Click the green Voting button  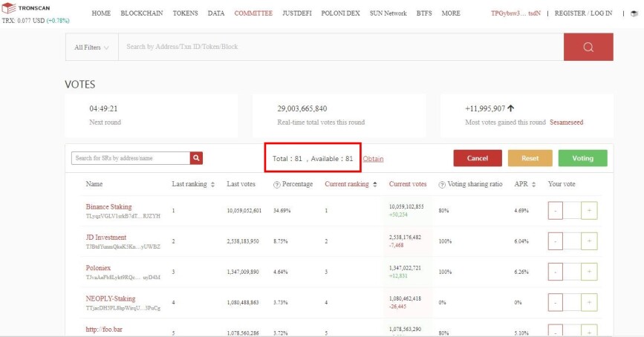[582, 158]
